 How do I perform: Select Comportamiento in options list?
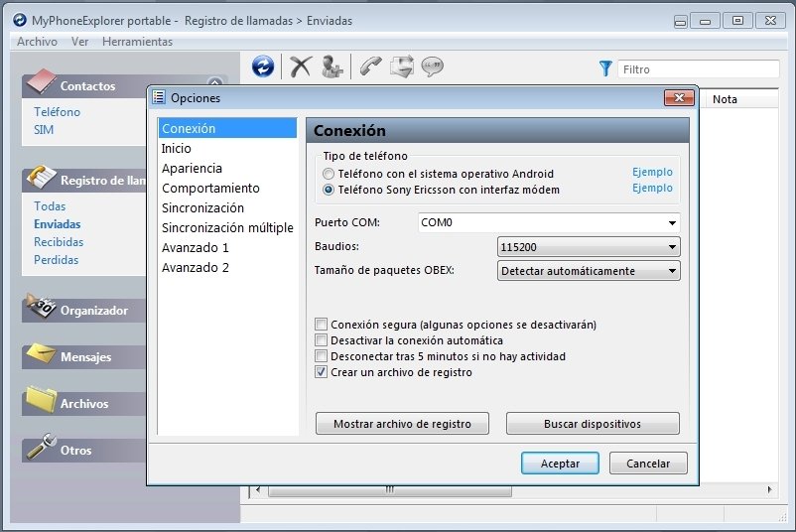tap(227, 189)
